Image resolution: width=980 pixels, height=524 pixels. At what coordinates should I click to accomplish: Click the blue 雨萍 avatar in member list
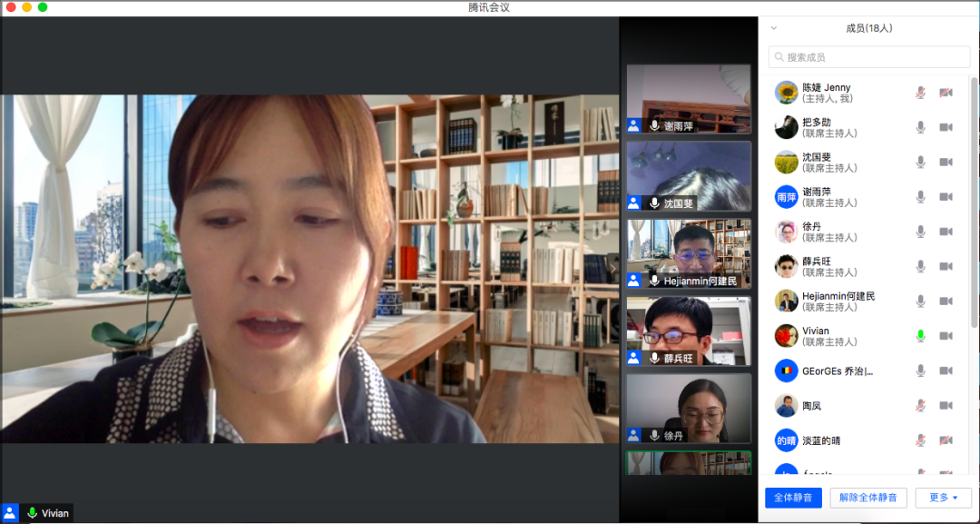(x=786, y=197)
